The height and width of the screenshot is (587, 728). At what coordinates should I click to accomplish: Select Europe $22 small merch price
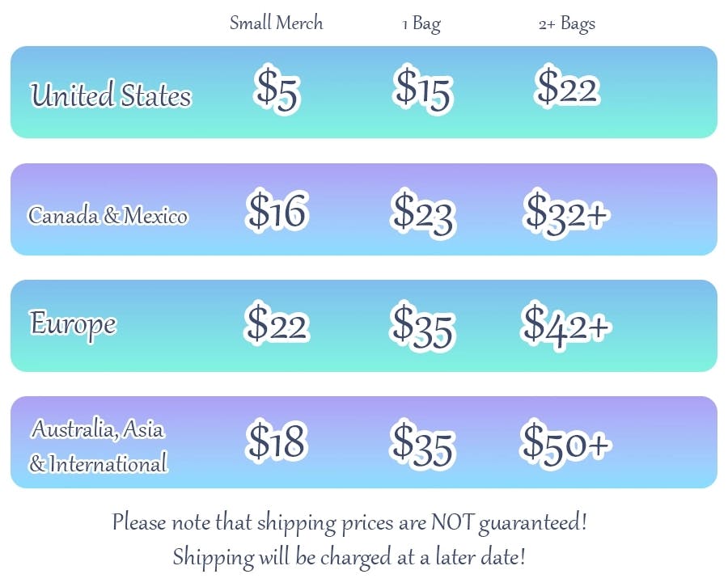[277, 324]
